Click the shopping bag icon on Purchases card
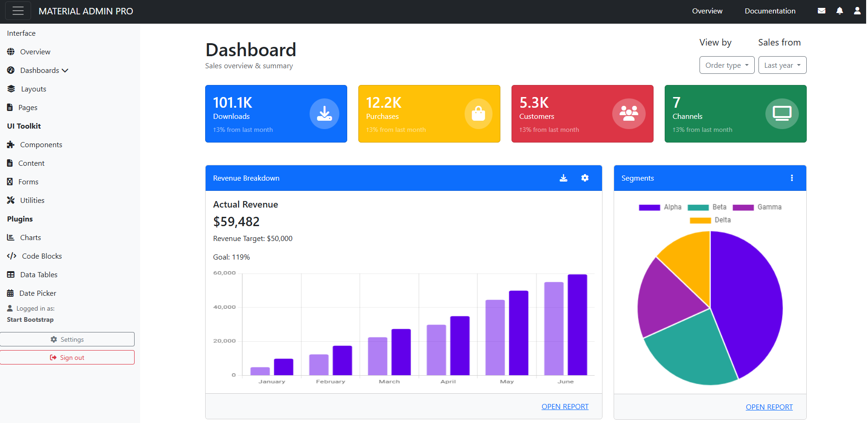868x423 pixels. (x=479, y=114)
